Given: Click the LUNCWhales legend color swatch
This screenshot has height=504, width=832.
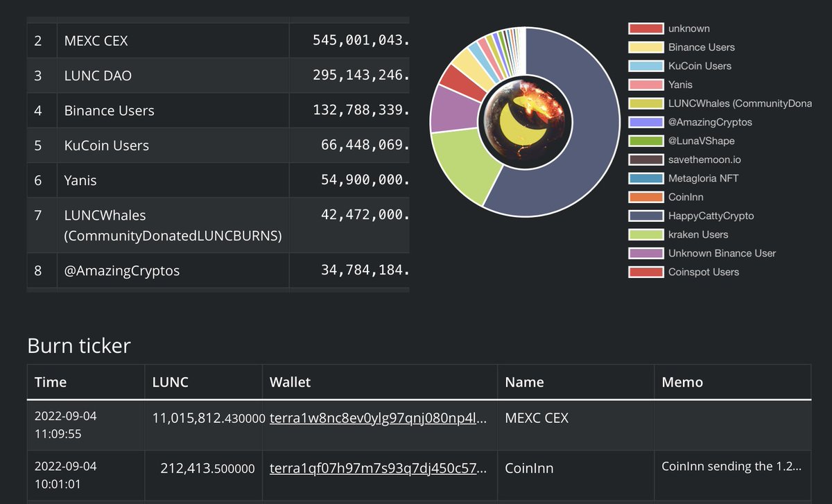Looking at the screenshot, I should (645, 103).
